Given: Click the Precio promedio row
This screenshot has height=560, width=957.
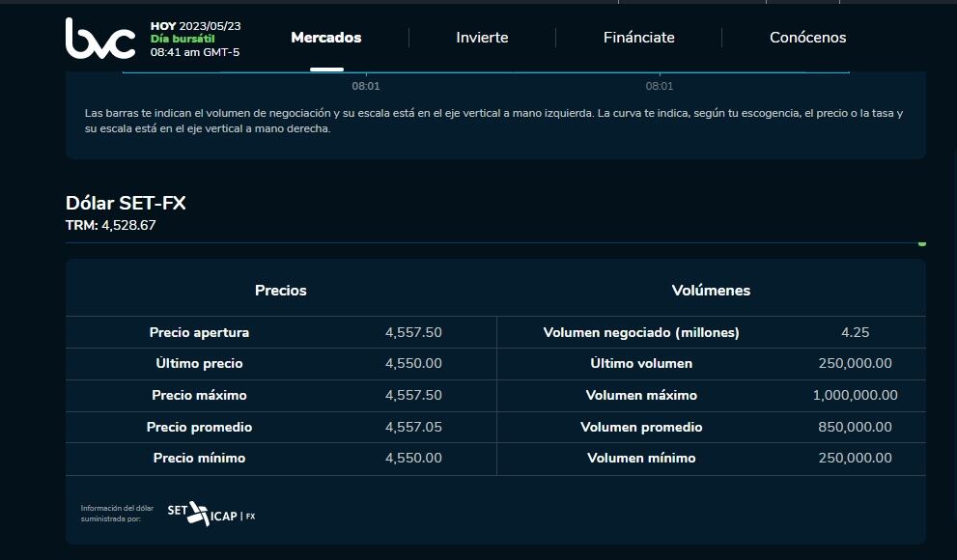Looking at the screenshot, I should 280,427.
